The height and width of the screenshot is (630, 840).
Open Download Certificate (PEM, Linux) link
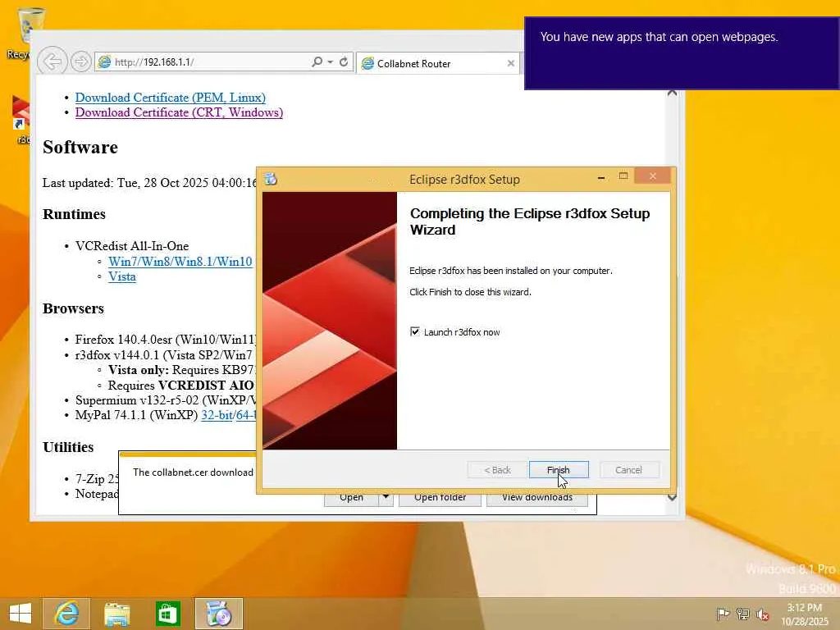(171, 98)
